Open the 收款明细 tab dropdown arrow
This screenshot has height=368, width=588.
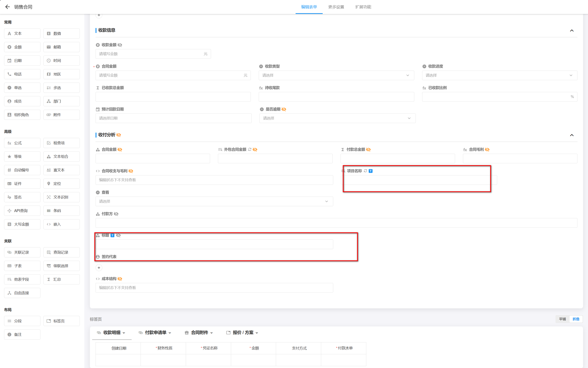point(124,333)
